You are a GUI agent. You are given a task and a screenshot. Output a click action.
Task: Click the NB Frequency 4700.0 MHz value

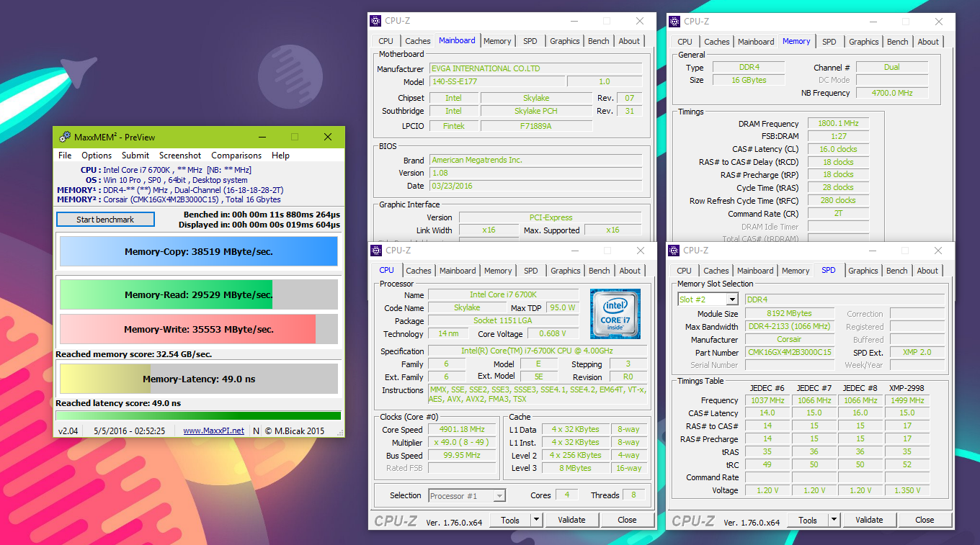(892, 93)
